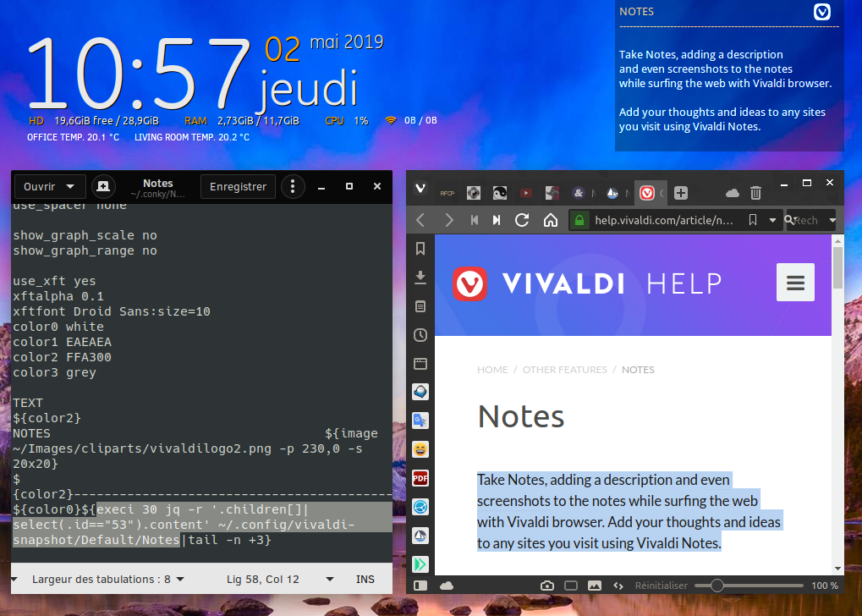Image resolution: width=862 pixels, height=616 pixels.
Task: Open the Google Translate web panel
Action: [420, 421]
